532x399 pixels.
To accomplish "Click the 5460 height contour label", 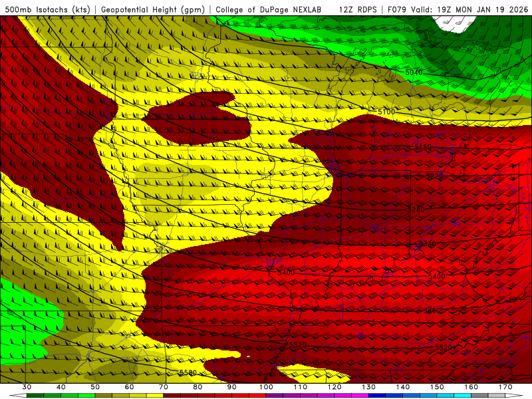I will click(432, 311).
